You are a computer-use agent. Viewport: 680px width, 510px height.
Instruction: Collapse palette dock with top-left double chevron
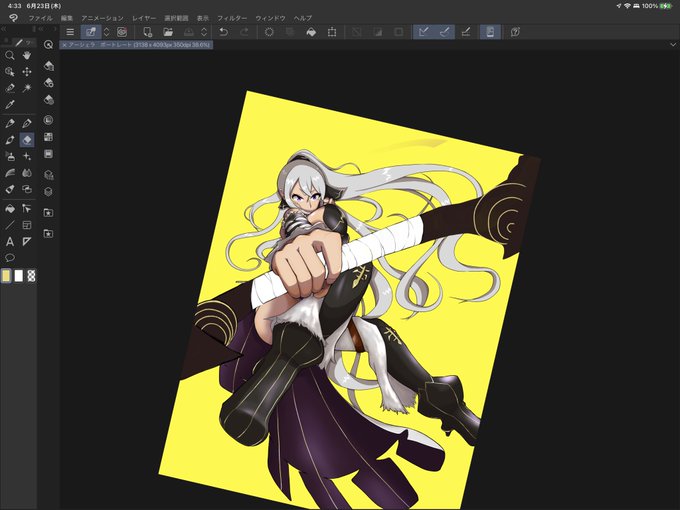pos(3,29)
